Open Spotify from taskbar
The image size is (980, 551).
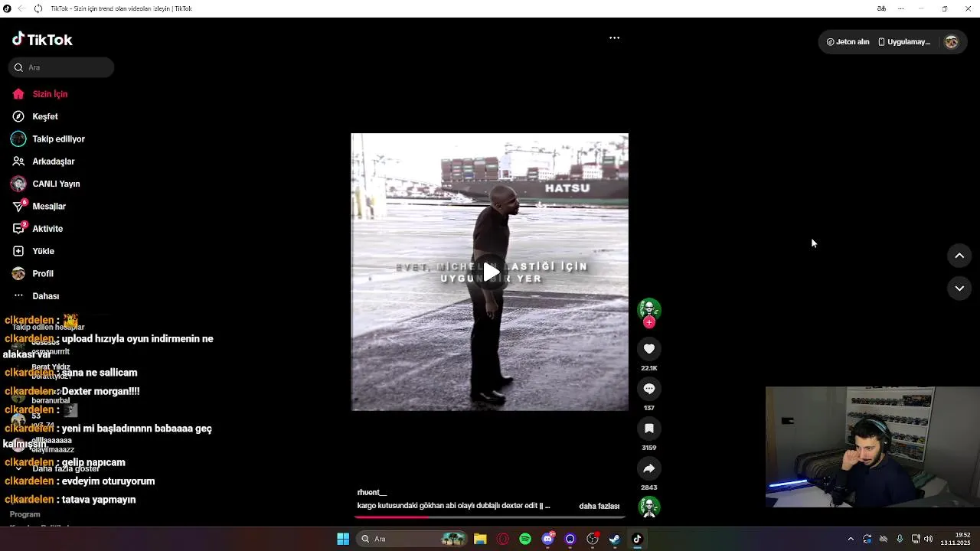pos(525,539)
